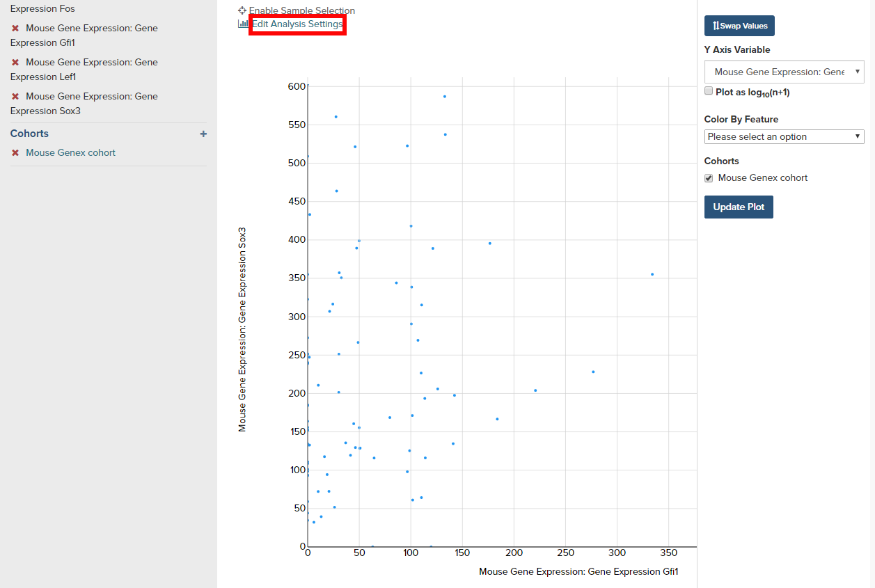This screenshot has height=588, width=875.
Task: Click the Expression Fos text in sidebar
Action: (x=42, y=9)
